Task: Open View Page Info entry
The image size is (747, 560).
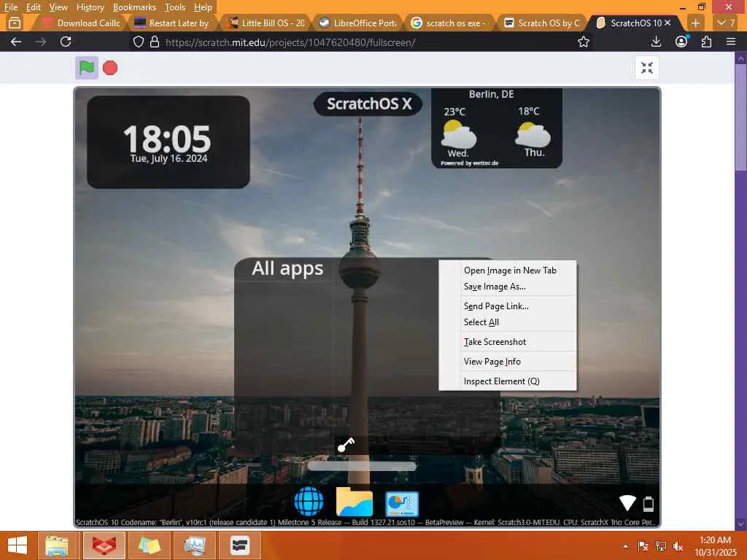Action: point(508,362)
